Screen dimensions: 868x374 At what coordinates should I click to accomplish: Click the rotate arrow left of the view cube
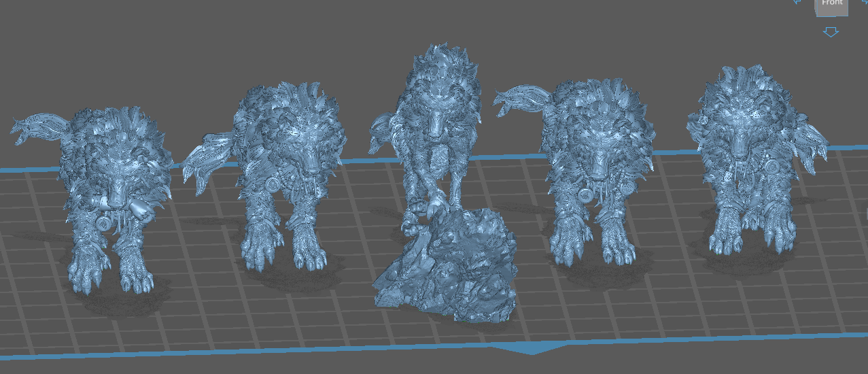[797, 2]
